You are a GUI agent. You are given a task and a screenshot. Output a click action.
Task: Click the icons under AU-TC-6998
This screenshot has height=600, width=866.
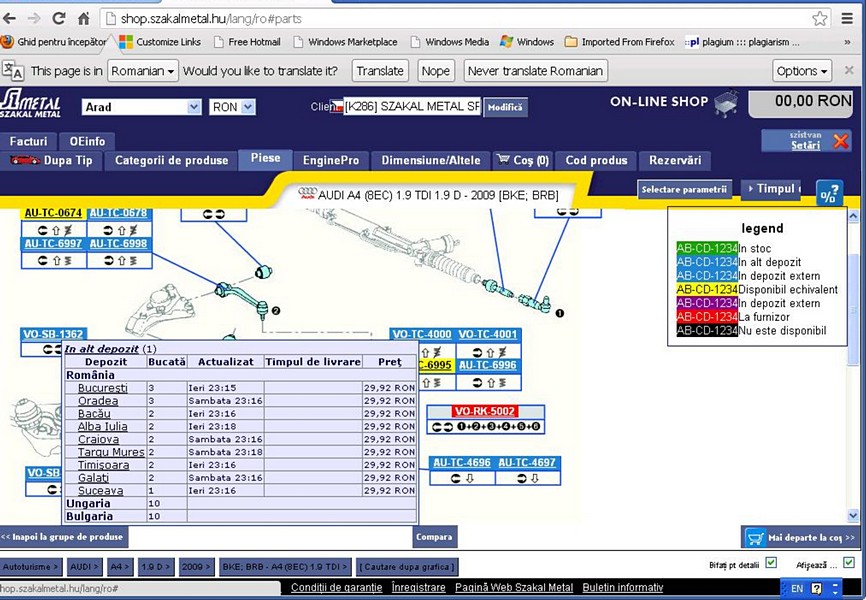point(120,260)
